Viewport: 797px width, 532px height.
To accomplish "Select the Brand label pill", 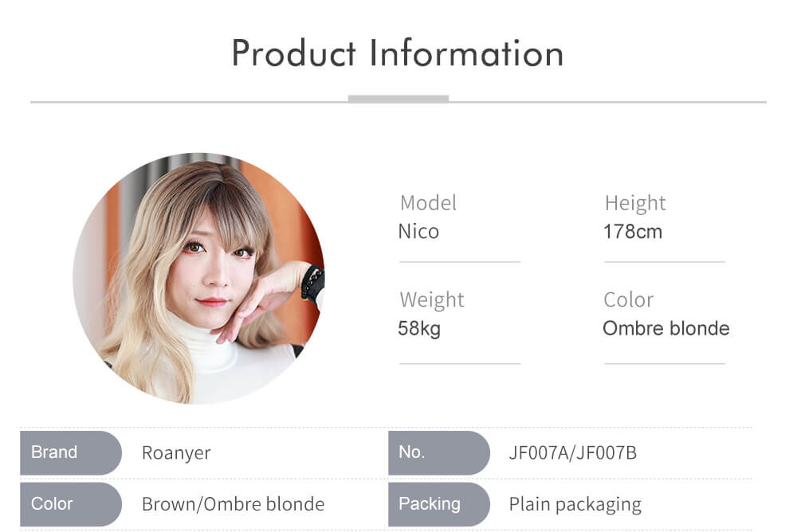I will (x=71, y=452).
